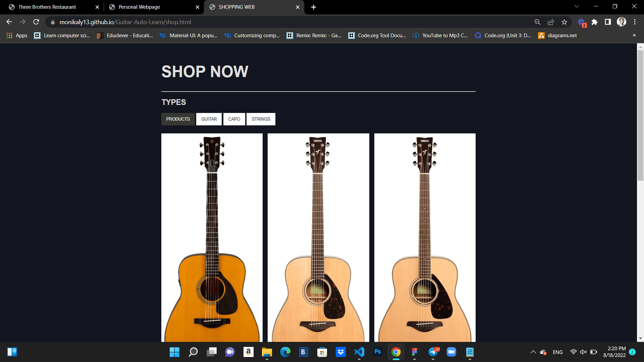Click the third Yamaha guitar thumbnail

425,237
